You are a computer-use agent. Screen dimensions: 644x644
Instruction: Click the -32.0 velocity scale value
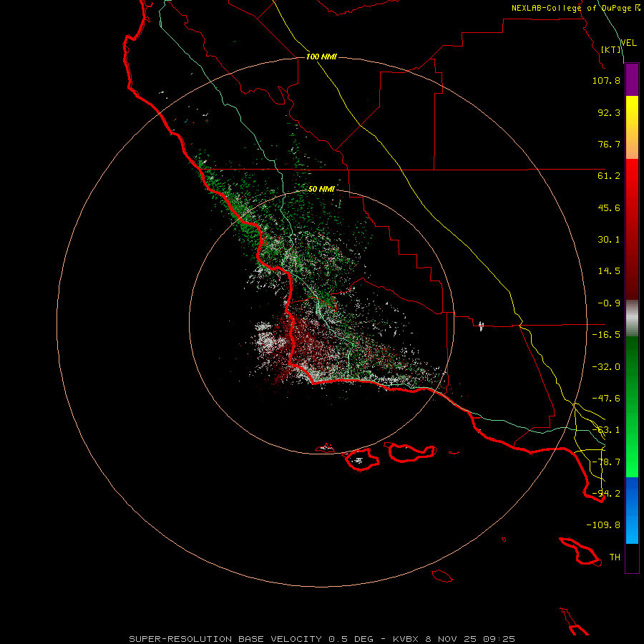click(x=606, y=367)
